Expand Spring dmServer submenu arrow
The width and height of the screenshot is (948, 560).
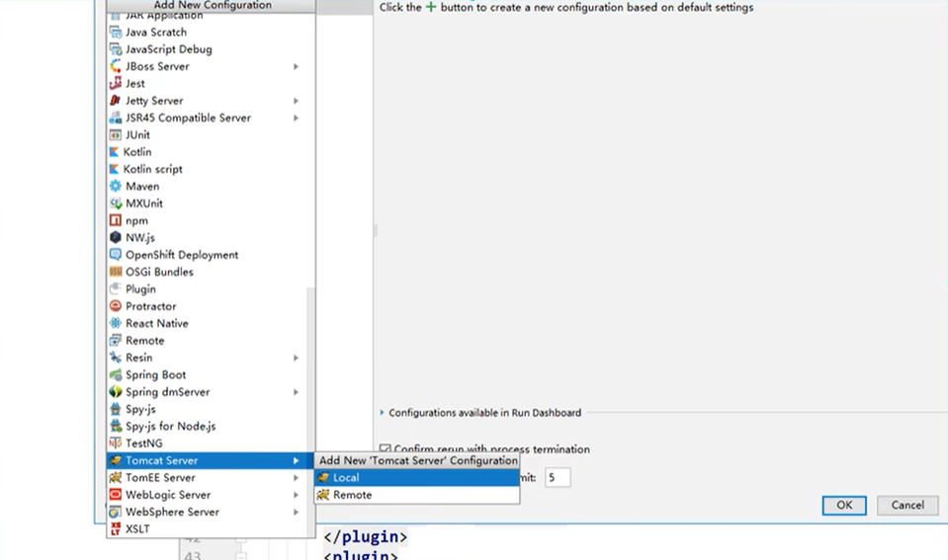(297, 392)
